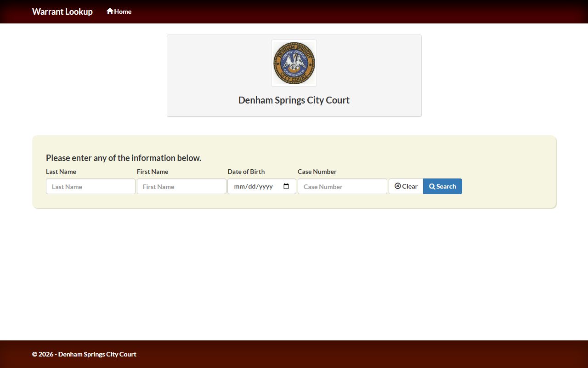The image size is (588, 368).
Task: Select the month segment of the date field
Action: (240, 186)
